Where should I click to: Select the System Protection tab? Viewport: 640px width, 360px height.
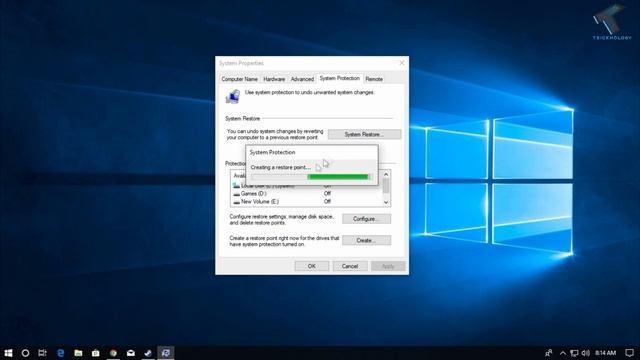(340, 78)
